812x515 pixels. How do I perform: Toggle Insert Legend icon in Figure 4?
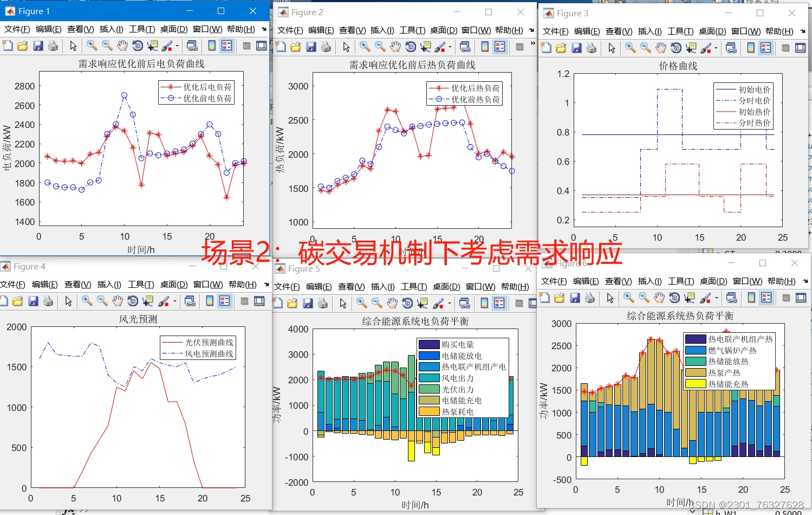point(225,301)
